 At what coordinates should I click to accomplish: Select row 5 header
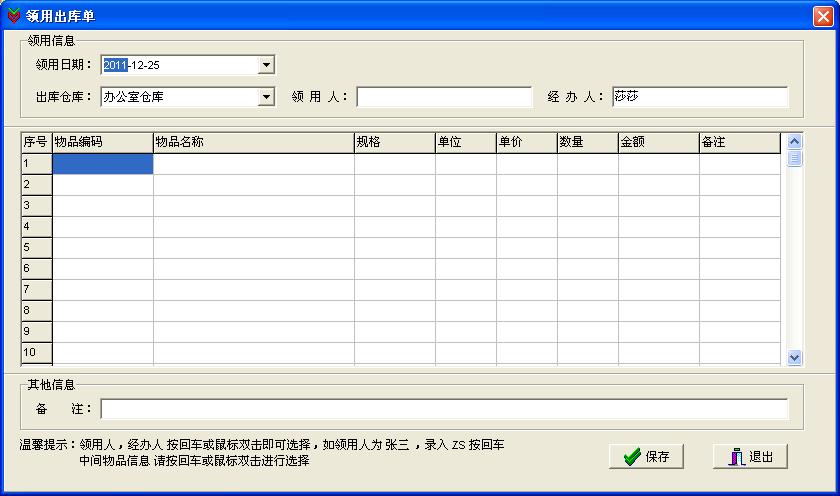point(36,248)
